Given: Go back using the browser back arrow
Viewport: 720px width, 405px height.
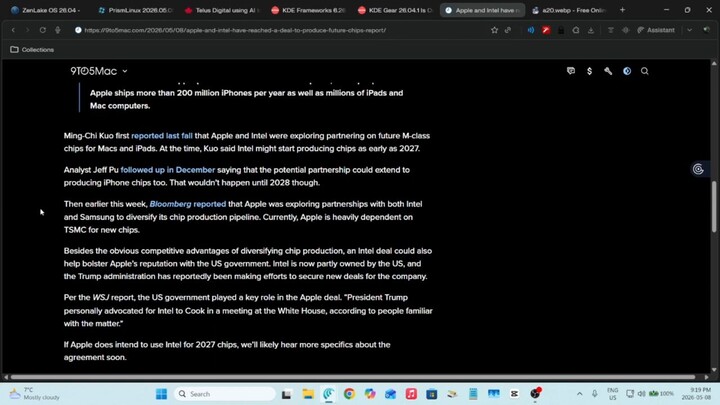Looking at the screenshot, I should [13, 30].
